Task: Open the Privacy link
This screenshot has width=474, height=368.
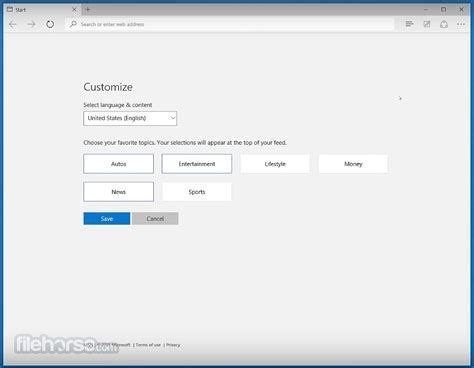Action: 173,345
